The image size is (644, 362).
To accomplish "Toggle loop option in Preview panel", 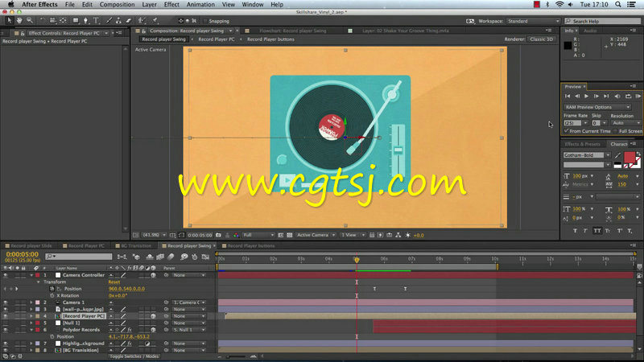I will tap(628, 96).
